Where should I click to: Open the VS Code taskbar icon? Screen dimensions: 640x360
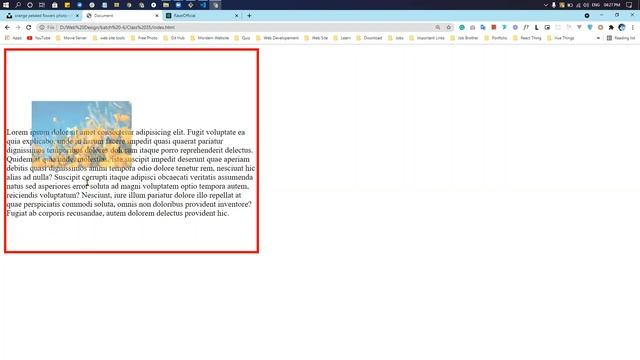(x=203, y=5)
